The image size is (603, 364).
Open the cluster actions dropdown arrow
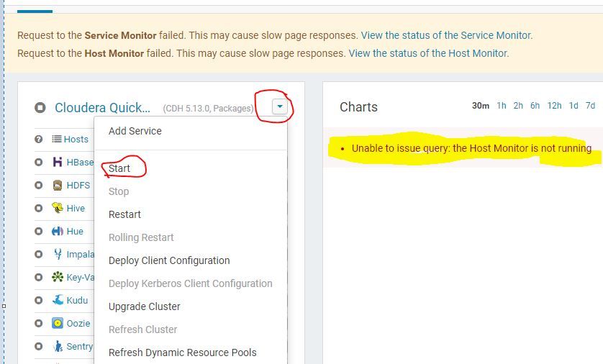tap(280, 106)
